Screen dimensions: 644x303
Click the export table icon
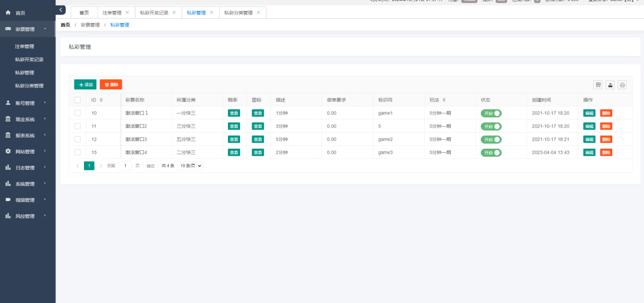610,85
